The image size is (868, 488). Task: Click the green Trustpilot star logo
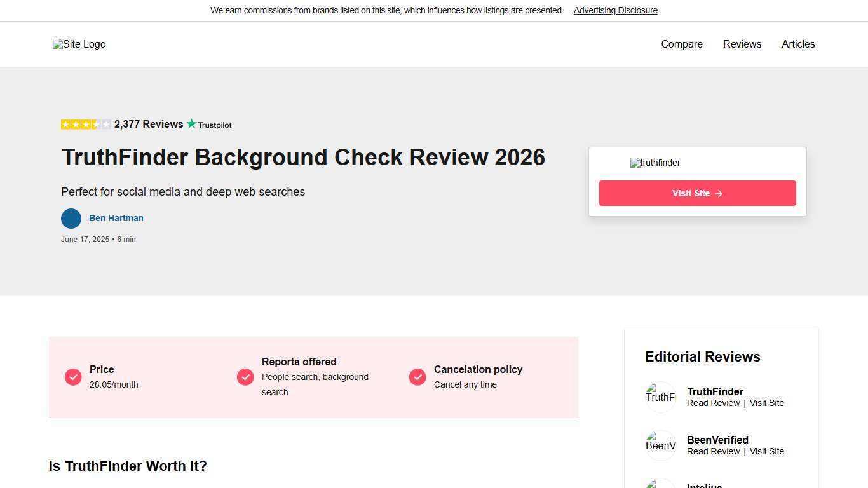pyautogui.click(x=193, y=124)
